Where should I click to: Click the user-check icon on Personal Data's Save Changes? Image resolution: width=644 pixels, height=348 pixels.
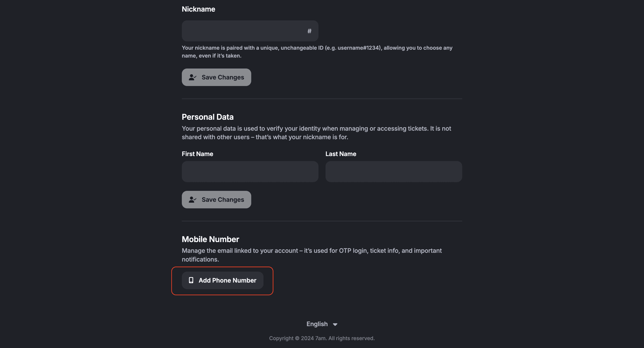point(192,200)
